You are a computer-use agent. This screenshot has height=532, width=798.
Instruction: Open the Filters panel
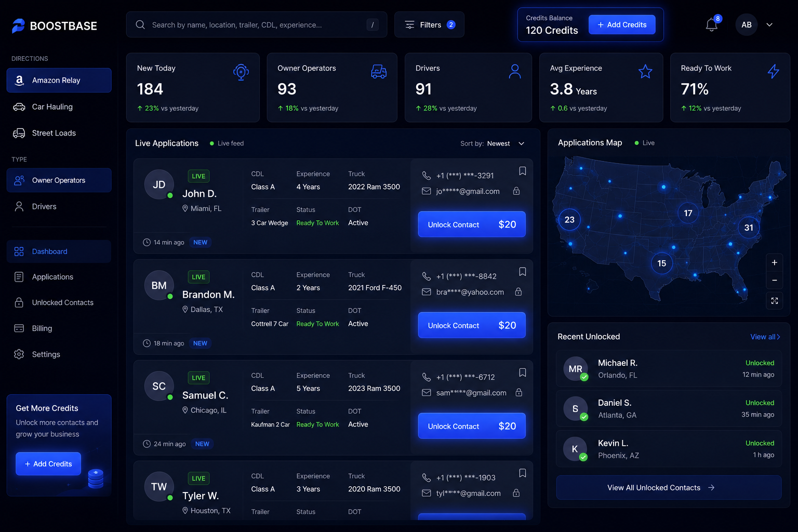(429, 24)
